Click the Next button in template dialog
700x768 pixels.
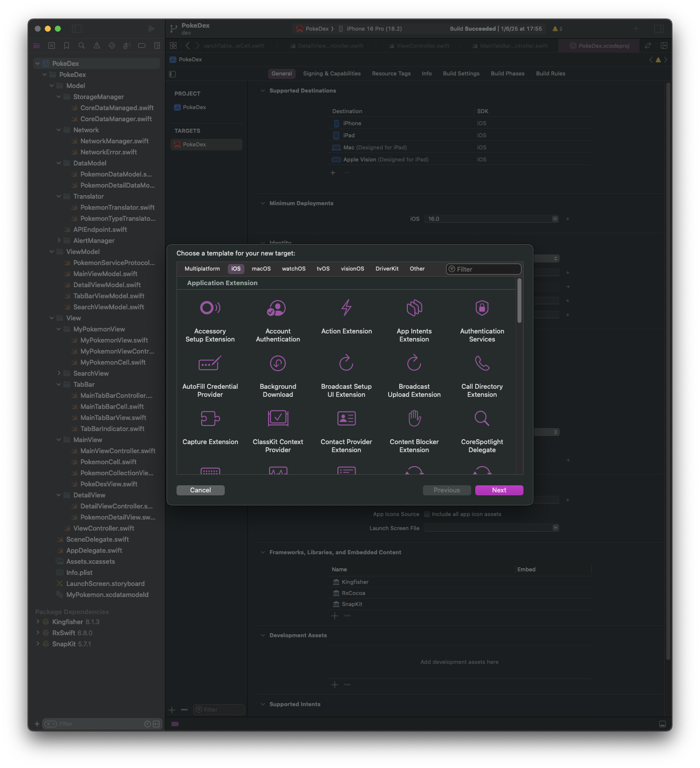499,490
